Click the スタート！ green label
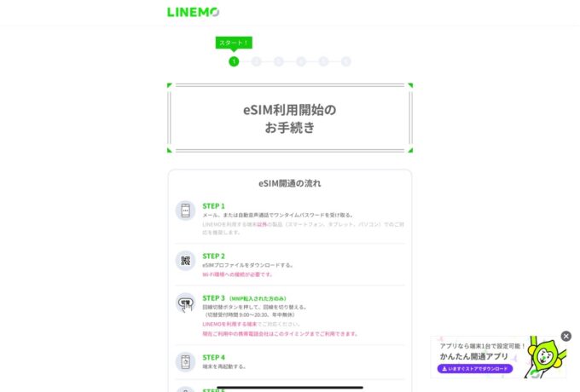The height and width of the screenshot is (392, 580). click(x=234, y=43)
